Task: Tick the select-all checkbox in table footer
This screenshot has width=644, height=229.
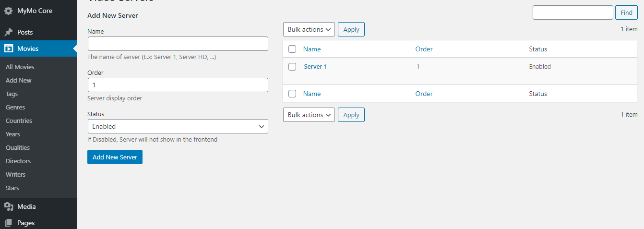Action: (x=292, y=94)
